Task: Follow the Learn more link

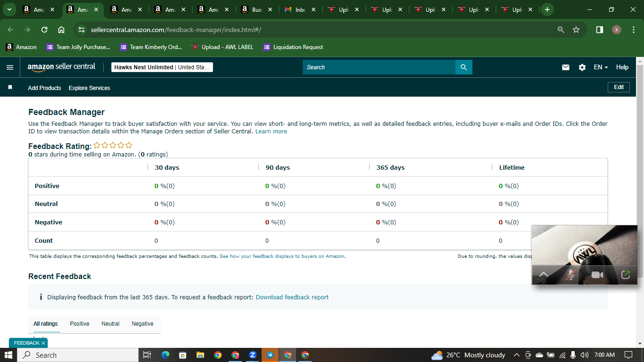Action: pyautogui.click(x=271, y=132)
